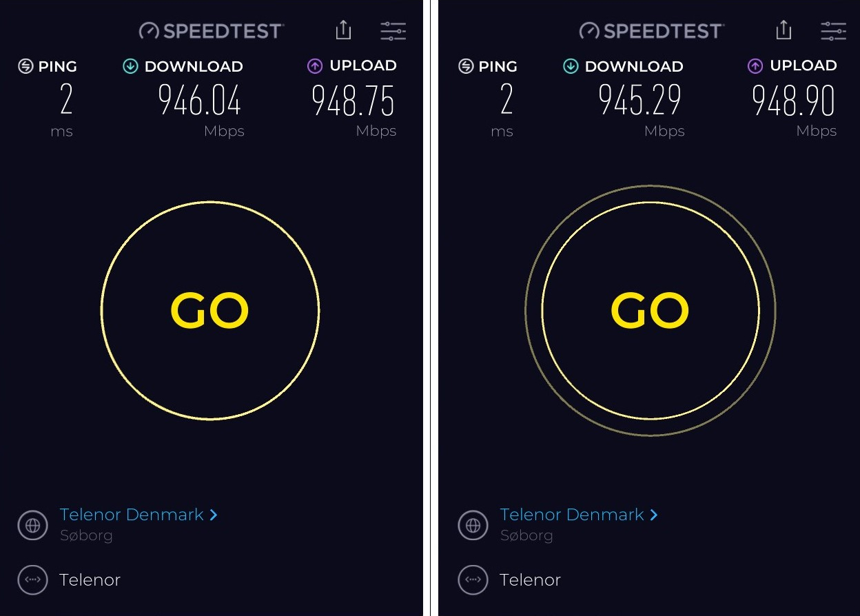Expand server chevron beside left Telenor Denmark
This screenshot has height=616, width=860.
(214, 515)
